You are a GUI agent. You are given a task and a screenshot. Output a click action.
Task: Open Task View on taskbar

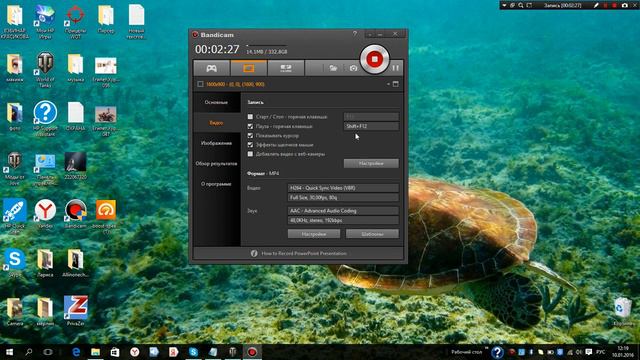[x=48, y=352]
